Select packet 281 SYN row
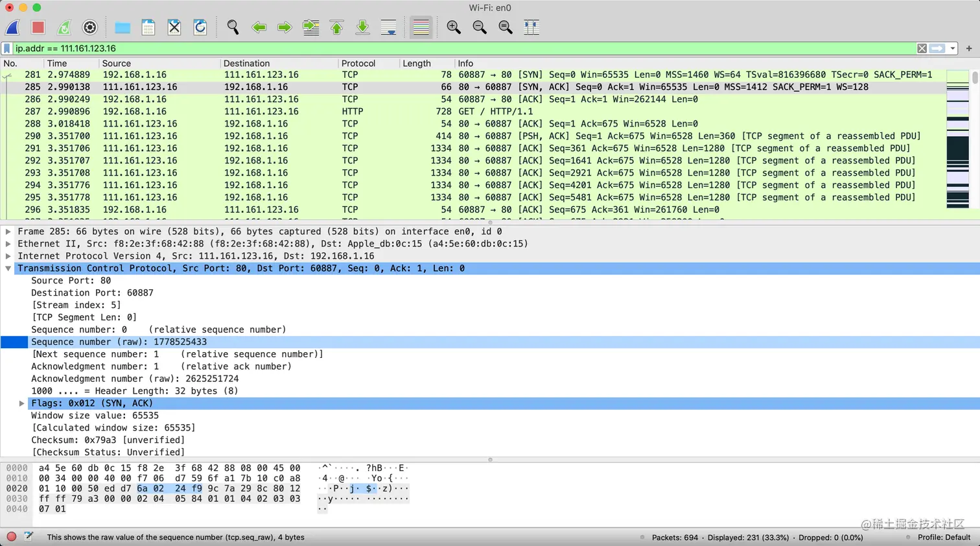Viewport: 980px width, 546px height. [x=473, y=75]
